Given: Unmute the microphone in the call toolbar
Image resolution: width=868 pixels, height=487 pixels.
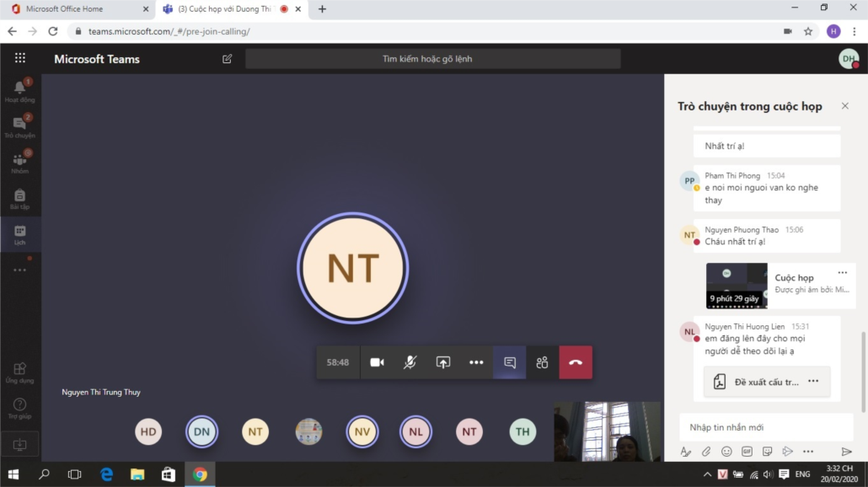Looking at the screenshot, I should [x=410, y=362].
